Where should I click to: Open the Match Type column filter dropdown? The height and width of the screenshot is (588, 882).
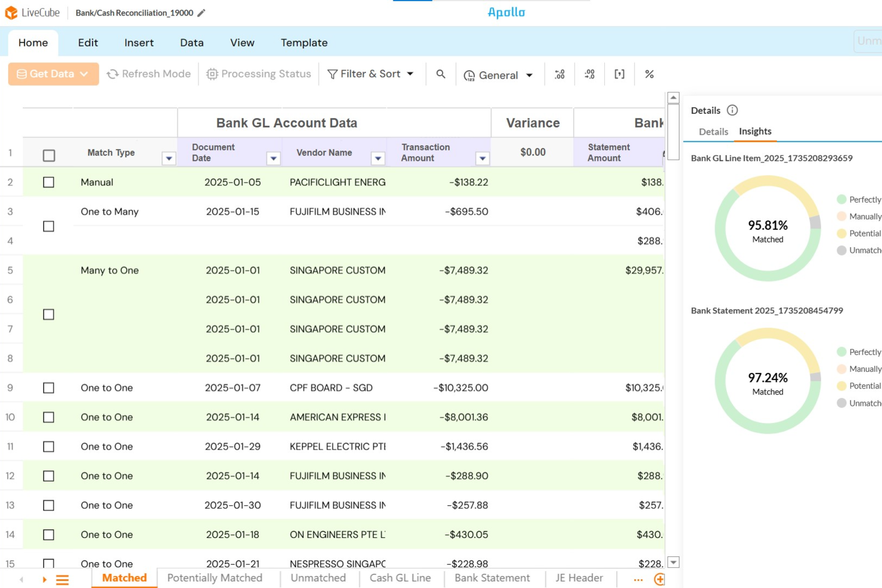(x=169, y=158)
